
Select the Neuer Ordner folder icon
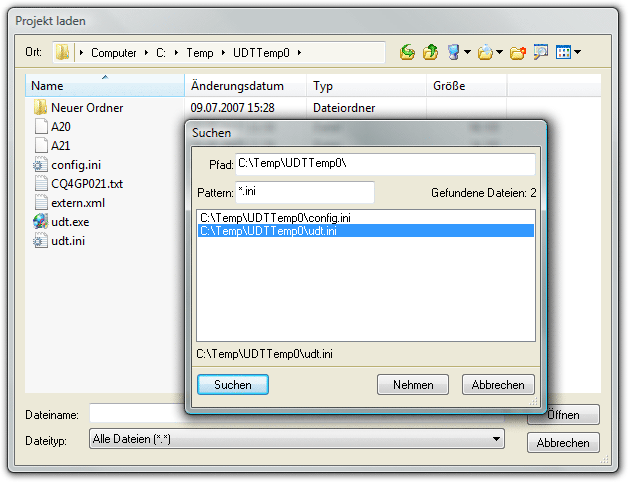click(x=40, y=108)
